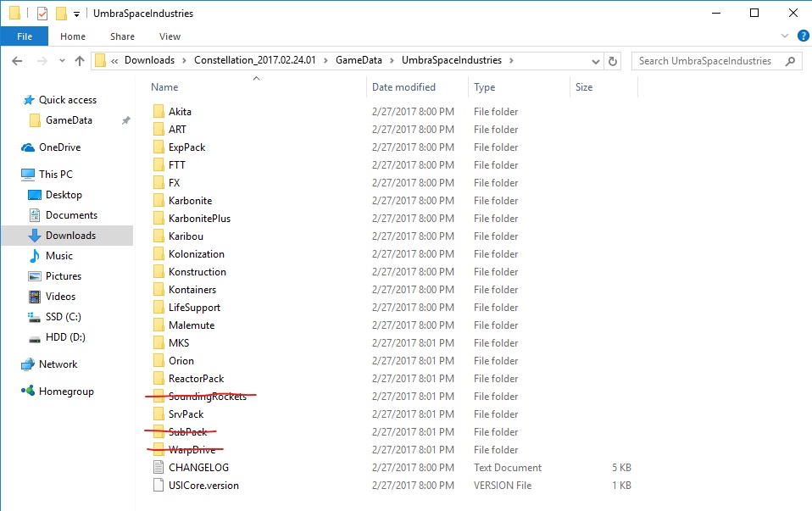This screenshot has height=511, width=812.
Task: Click the New folder quick access icon
Action: click(61, 14)
